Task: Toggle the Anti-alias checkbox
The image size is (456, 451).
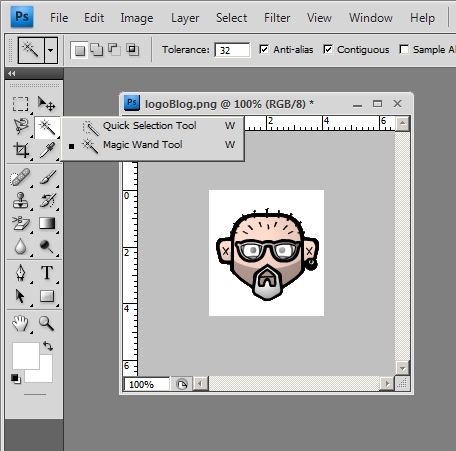Action: click(x=264, y=49)
